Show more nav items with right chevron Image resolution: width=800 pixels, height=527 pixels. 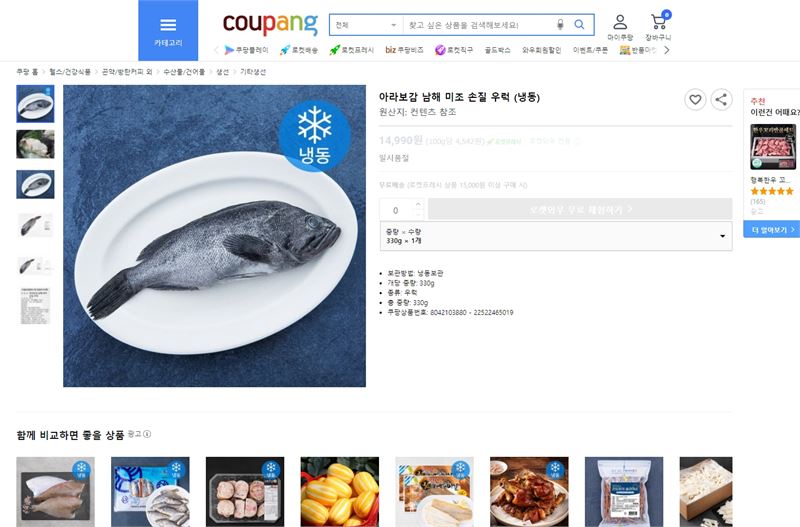[x=666, y=50]
